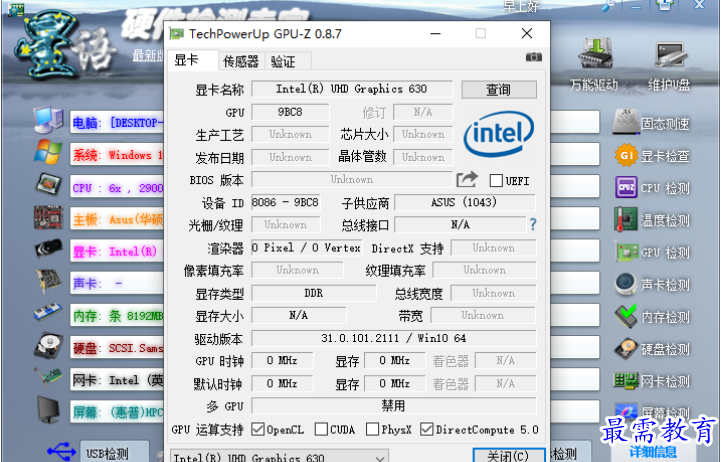724x462 pixels.
Task: Click the network card icon beside 网卡
Action: click(x=48, y=376)
